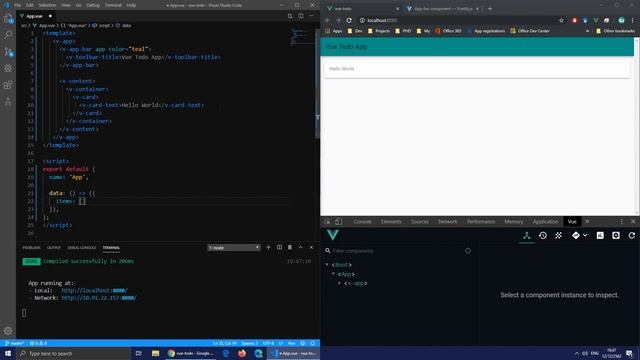Screen dimensions: 640x360
Task: Click the split editor icon in VS Code
Action: (301, 16)
